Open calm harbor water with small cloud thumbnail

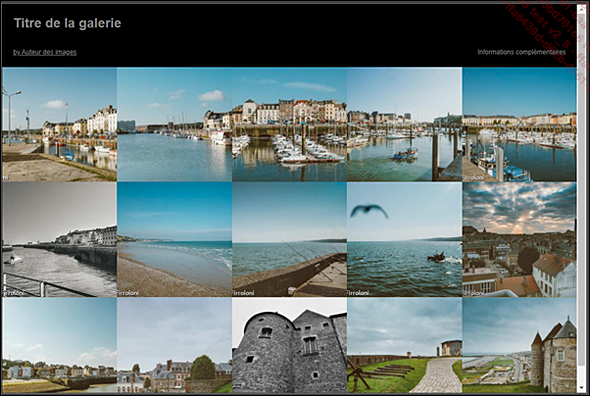(x=175, y=125)
